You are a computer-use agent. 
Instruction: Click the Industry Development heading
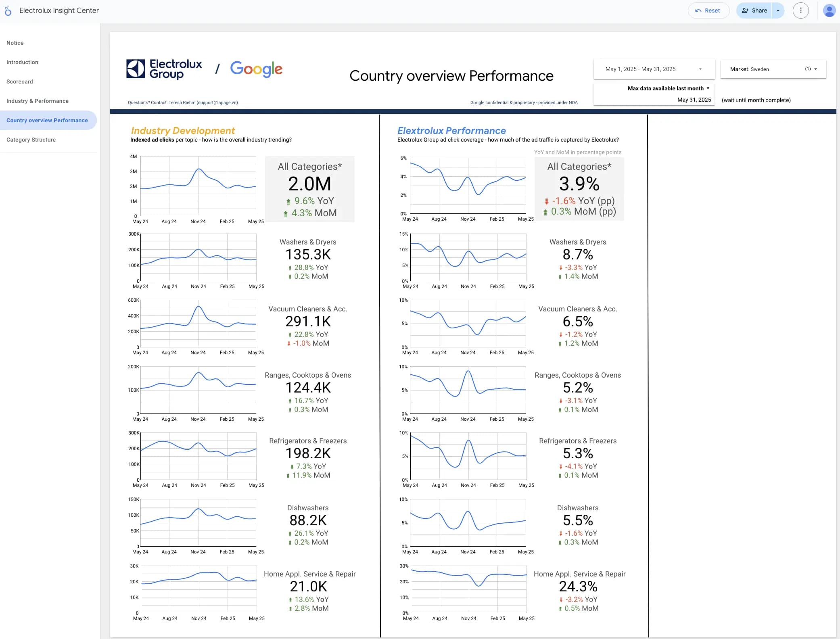(x=183, y=131)
